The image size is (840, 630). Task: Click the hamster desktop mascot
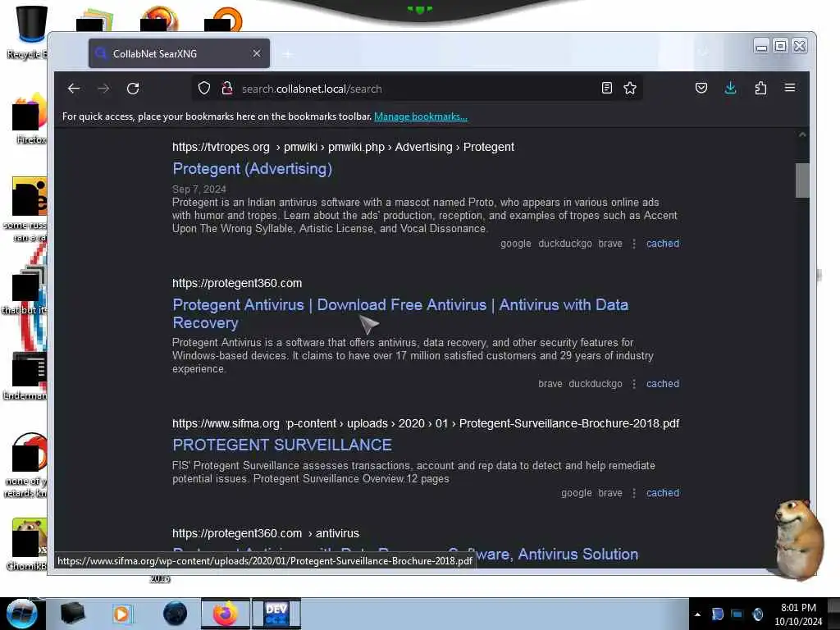(x=798, y=538)
